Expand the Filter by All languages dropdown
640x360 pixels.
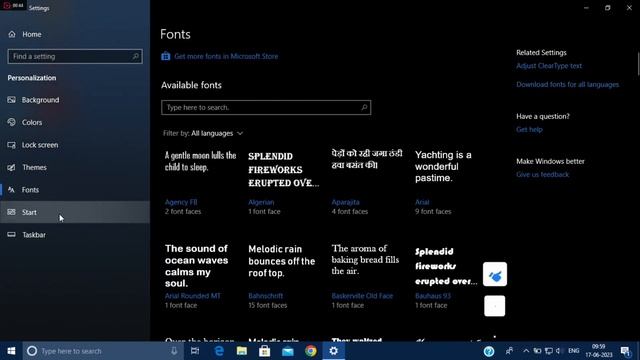coord(203,133)
